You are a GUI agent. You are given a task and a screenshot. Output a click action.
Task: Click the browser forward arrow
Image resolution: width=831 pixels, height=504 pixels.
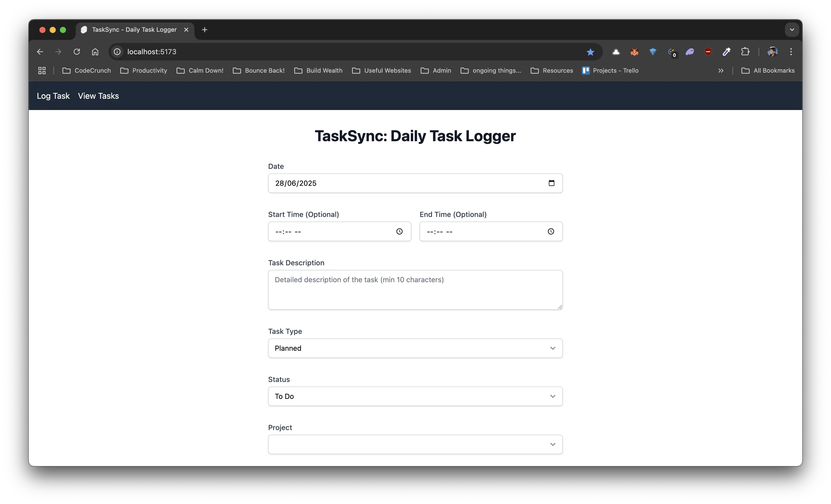point(58,52)
